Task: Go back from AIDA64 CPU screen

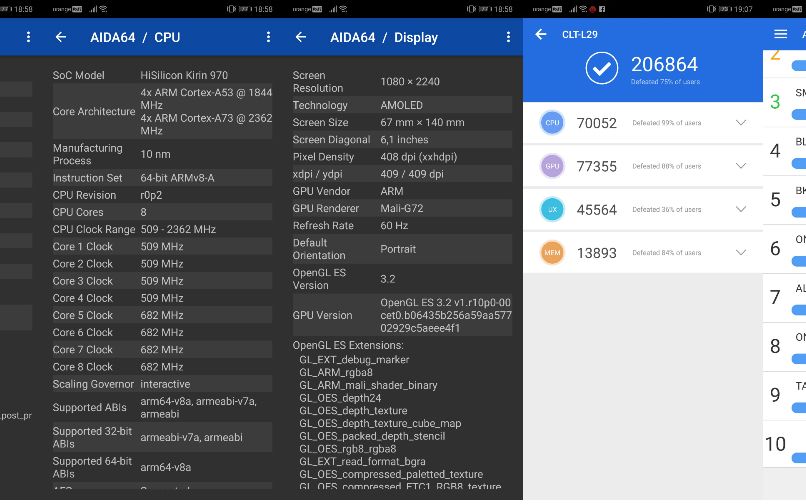Action: pyautogui.click(x=61, y=37)
